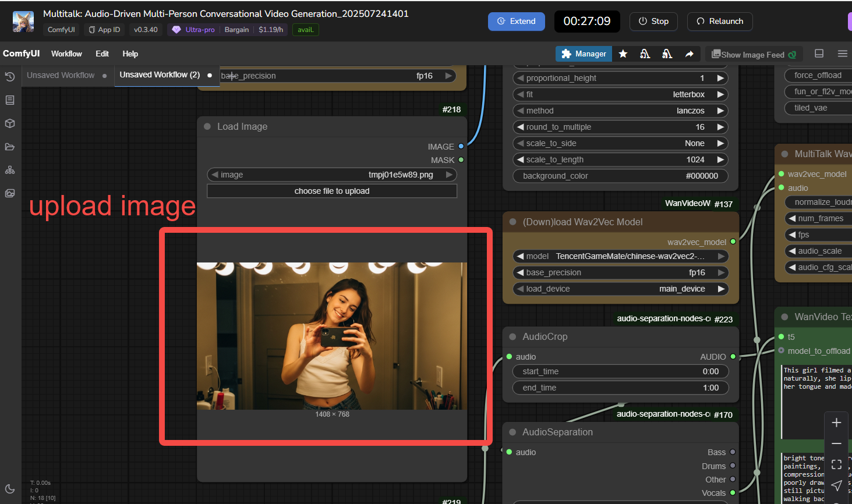Viewport: 852px width, 504px height.
Task: Toggle Show Image Feed
Action: pyautogui.click(x=754, y=54)
